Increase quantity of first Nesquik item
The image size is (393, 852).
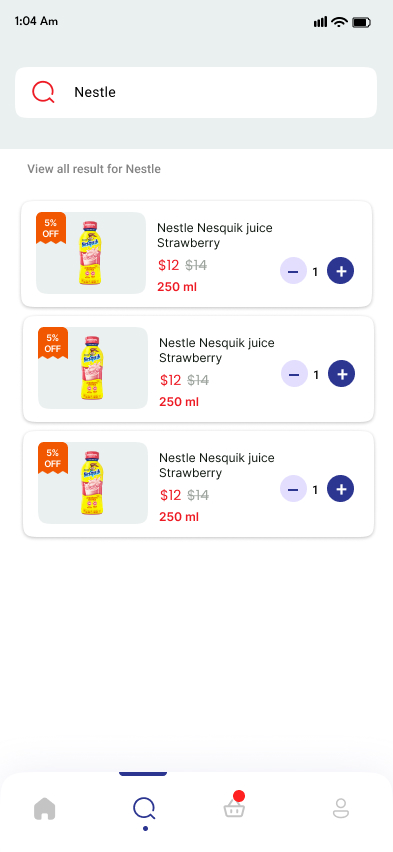pyautogui.click(x=340, y=271)
